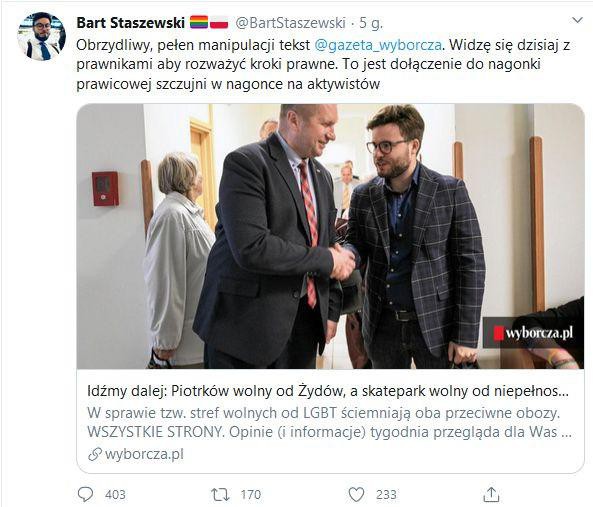593x507 pixels.
Task: Expand the tweet options chevron menu
Action: pos(577,20)
